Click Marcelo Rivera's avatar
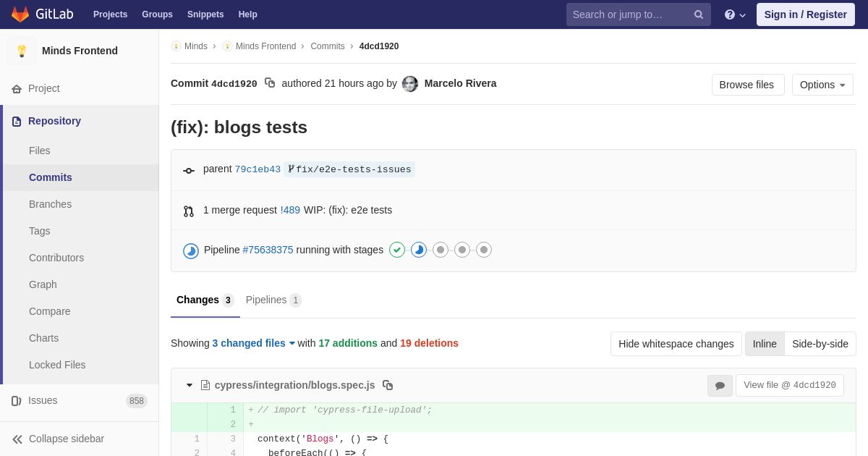The image size is (868, 456). (x=410, y=84)
